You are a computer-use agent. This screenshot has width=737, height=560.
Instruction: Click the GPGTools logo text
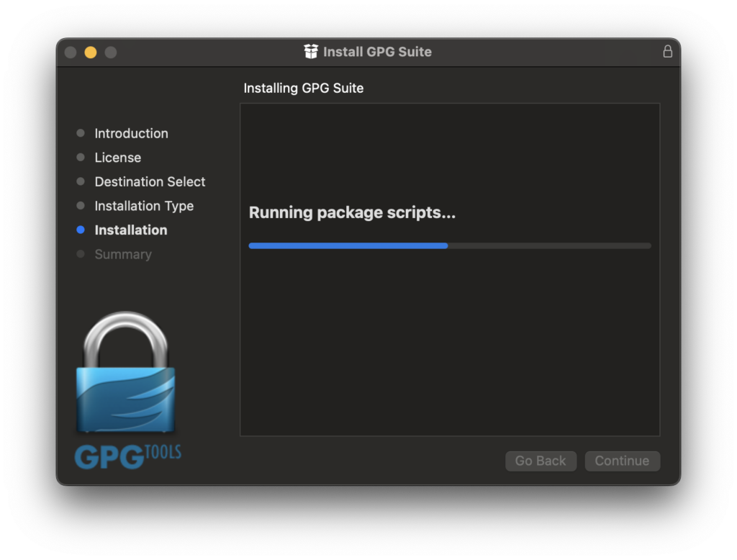(127, 456)
